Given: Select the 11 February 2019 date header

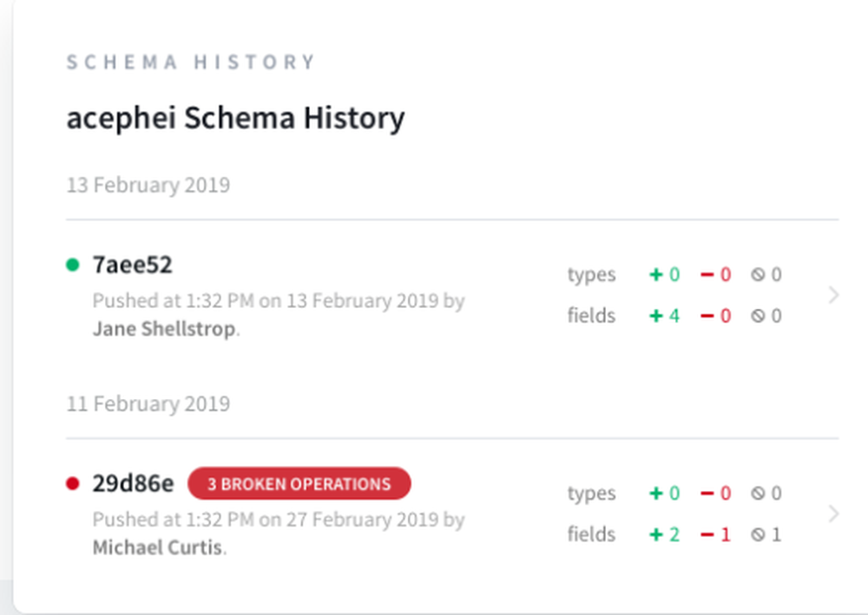Looking at the screenshot, I should pyautogui.click(x=148, y=403).
